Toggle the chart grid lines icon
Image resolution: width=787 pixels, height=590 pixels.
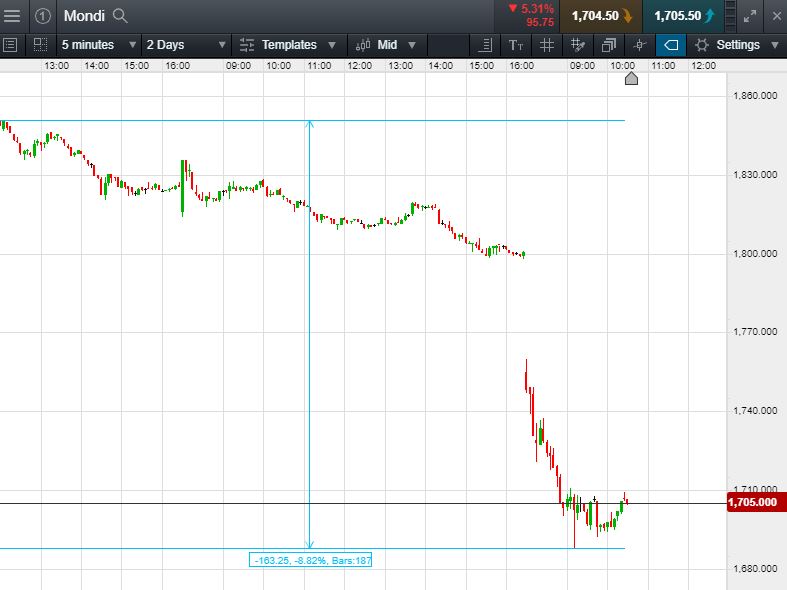coord(547,45)
